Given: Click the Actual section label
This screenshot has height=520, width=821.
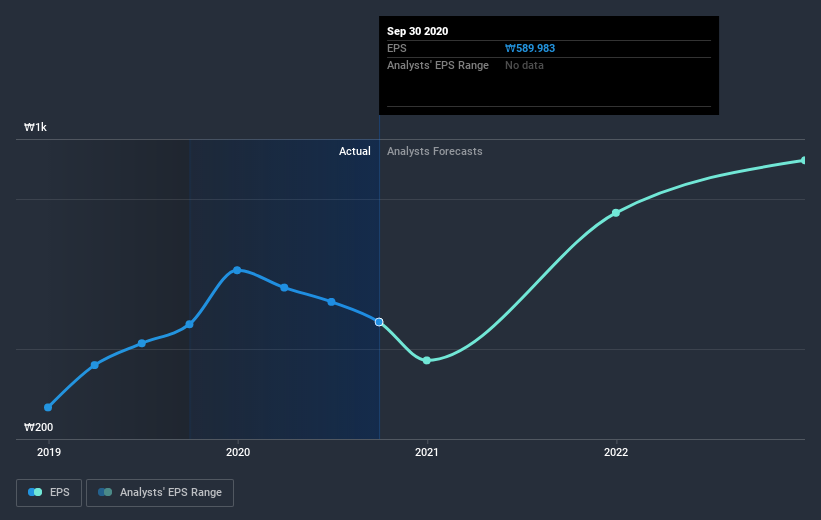Looking at the screenshot, I should click(354, 151).
